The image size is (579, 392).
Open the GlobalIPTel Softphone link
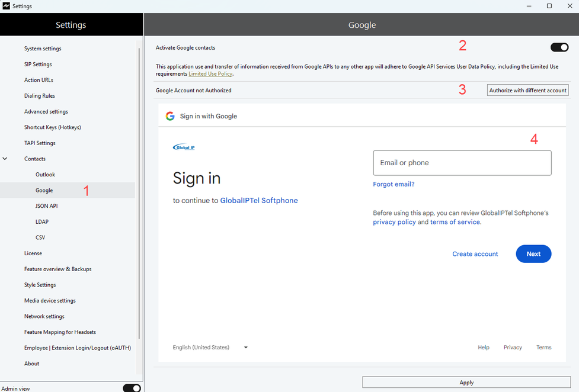click(259, 200)
